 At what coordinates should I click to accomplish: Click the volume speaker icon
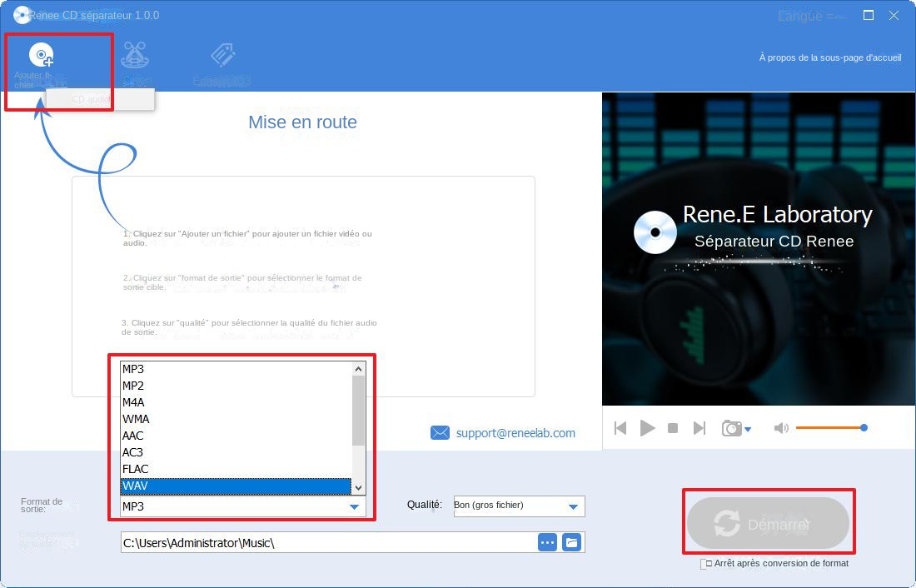(x=780, y=427)
